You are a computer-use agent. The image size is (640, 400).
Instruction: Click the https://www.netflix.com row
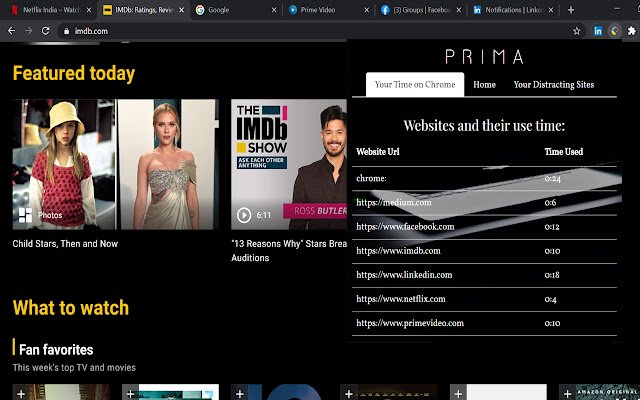tap(484, 299)
